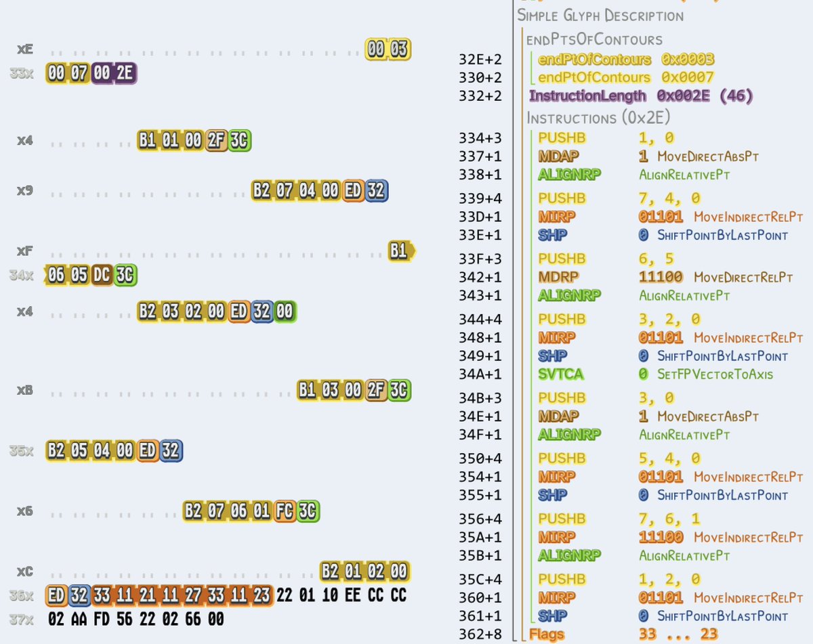The height and width of the screenshot is (644, 813).
Task: Click the yellow B2 01 02 00 byte group
Action: click(x=366, y=572)
